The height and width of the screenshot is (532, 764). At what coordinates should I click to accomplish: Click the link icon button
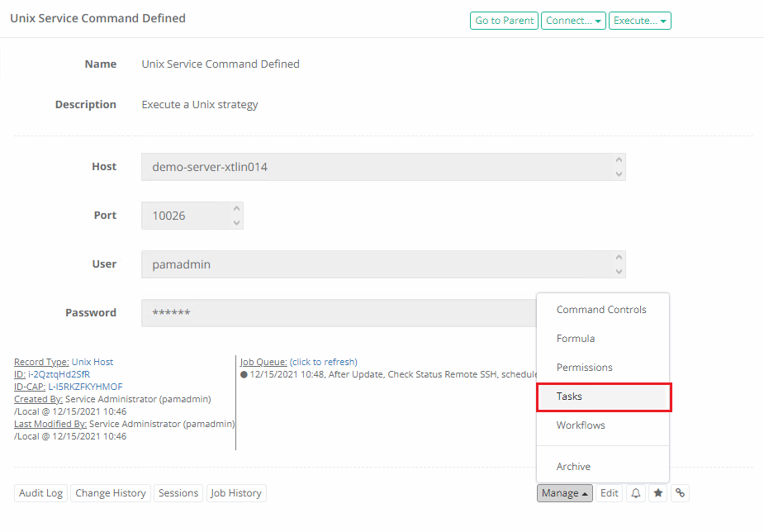point(680,493)
